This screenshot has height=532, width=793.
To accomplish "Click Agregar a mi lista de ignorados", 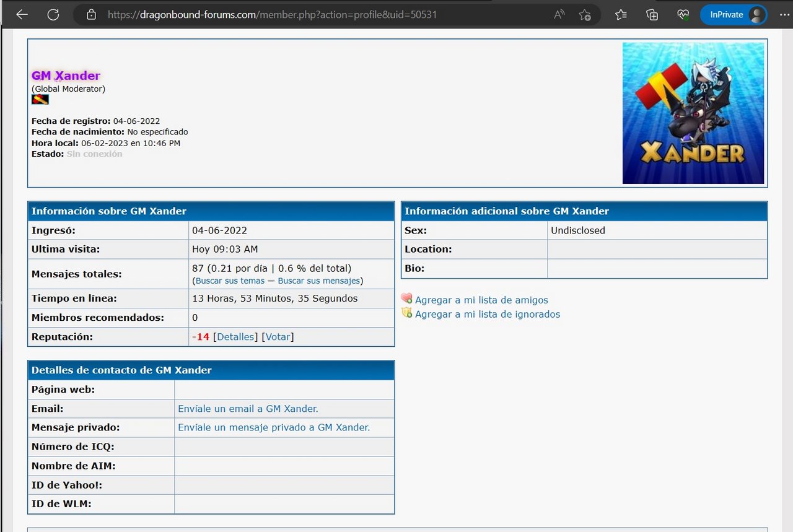I will click(488, 314).
